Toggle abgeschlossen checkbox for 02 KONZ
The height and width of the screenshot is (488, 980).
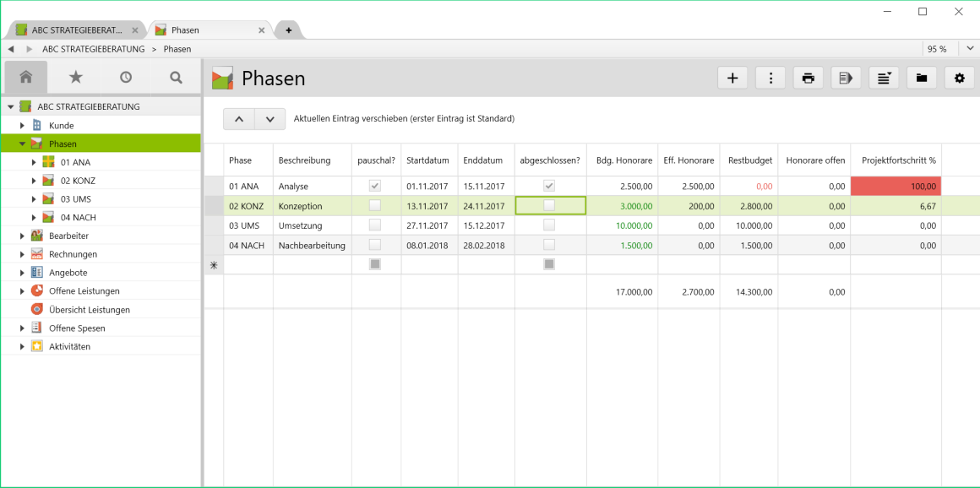(549, 205)
